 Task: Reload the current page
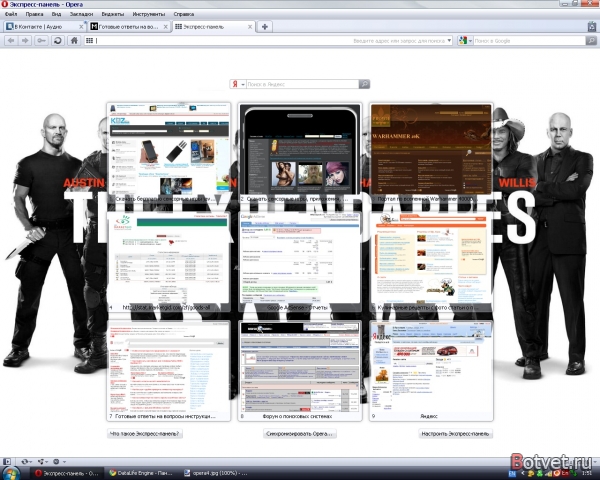pos(58,41)
